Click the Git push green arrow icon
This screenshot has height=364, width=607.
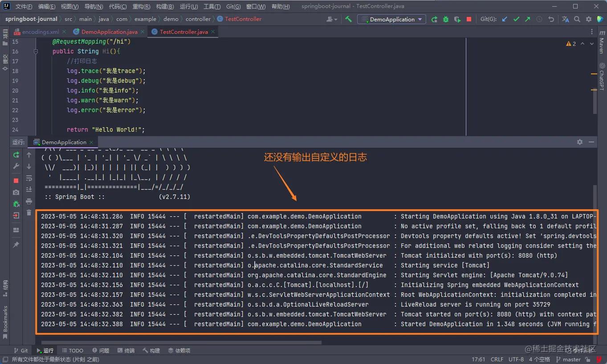(x=528, y=19)
